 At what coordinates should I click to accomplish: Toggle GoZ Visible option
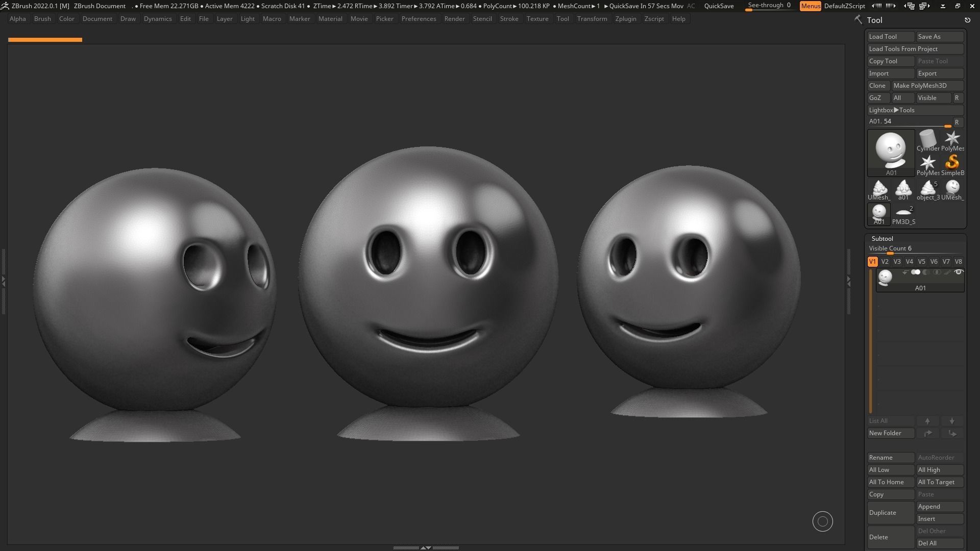pyautogui.click(x=934, y=98)
